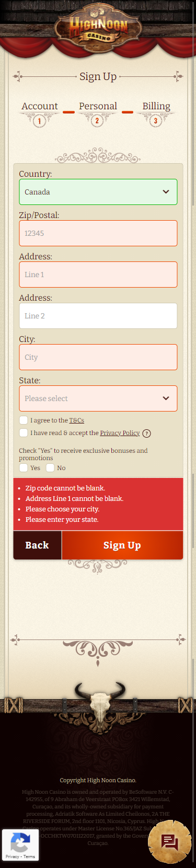Click the Privacy Policy help question icon
Screen dimensions: 196x868
pos(147,433)
